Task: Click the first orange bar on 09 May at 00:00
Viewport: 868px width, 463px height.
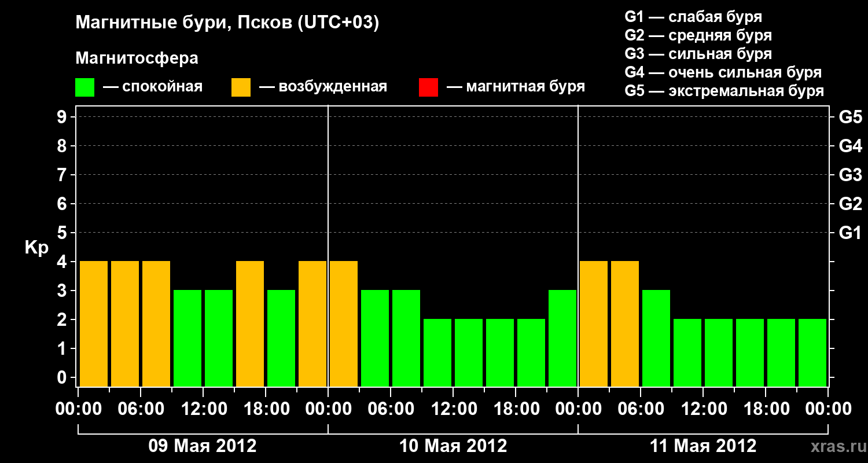Action: click(x=94, y=324)
